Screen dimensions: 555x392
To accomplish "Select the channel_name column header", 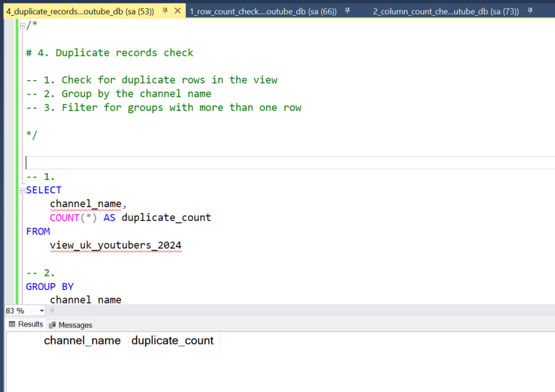I will [x=82, y=340].
